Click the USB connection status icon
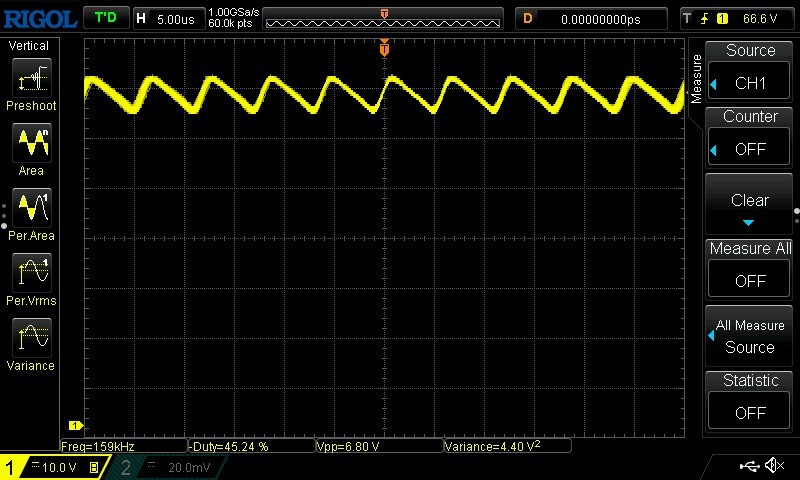Viewport: 800px width, 480px height. click(749, 466)
